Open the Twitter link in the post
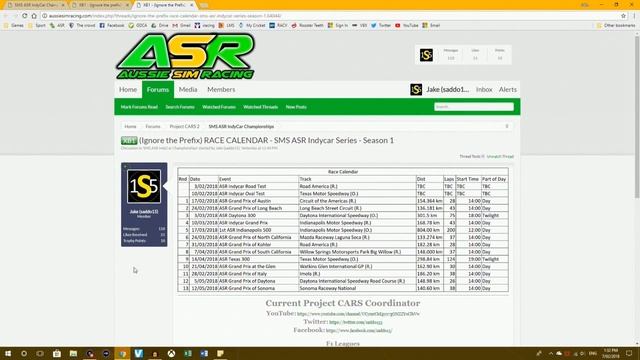The height and width of the screenshot is (360, 640). point(356,322)
